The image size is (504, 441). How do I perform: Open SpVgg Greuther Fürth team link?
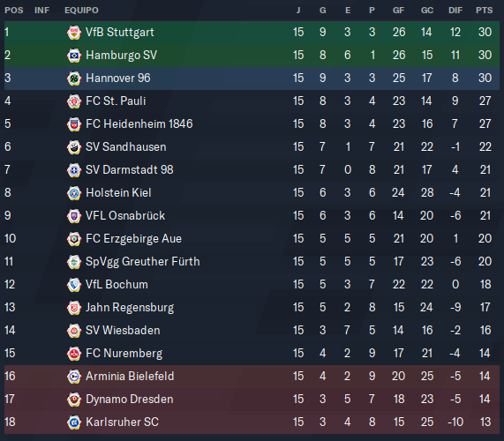143,262
